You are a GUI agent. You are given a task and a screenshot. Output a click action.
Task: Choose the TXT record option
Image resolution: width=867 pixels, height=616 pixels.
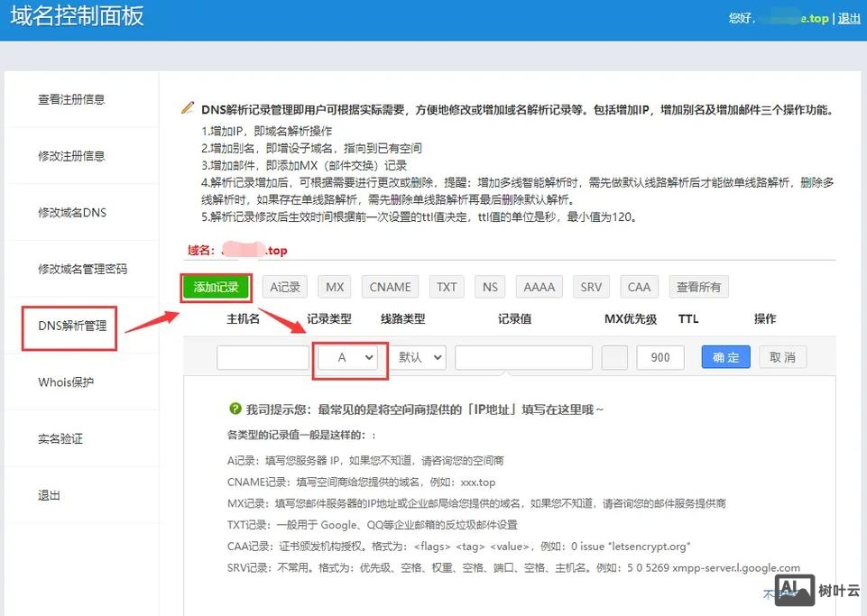[446, 287]
